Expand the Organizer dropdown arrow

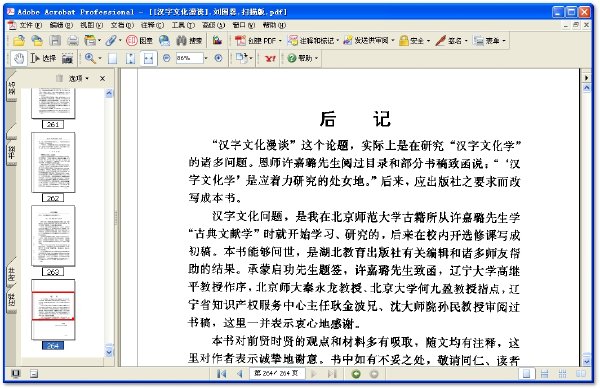(99, 40)
